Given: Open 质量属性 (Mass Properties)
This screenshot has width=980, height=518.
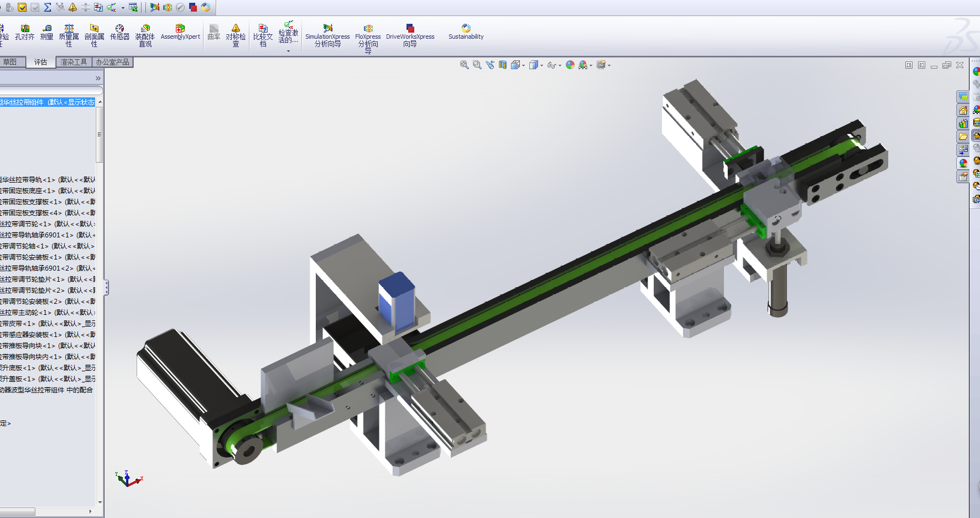Looking at the screenshot, I should pos(69,34).
